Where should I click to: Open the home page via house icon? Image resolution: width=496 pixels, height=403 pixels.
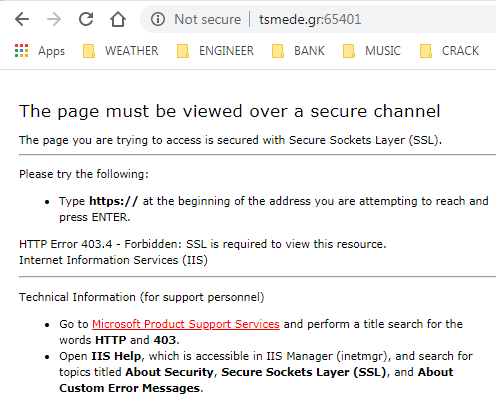(x=118, y=19)
